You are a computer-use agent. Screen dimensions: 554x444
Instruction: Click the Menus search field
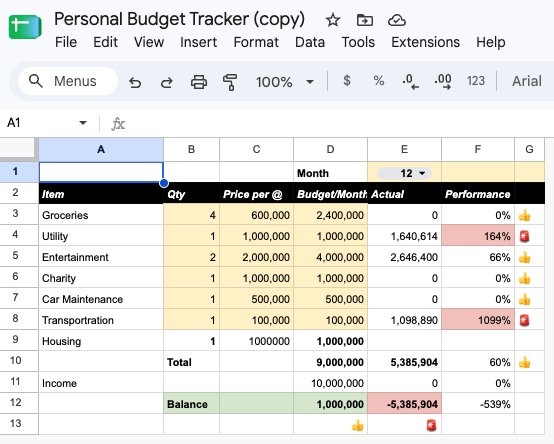68,81
